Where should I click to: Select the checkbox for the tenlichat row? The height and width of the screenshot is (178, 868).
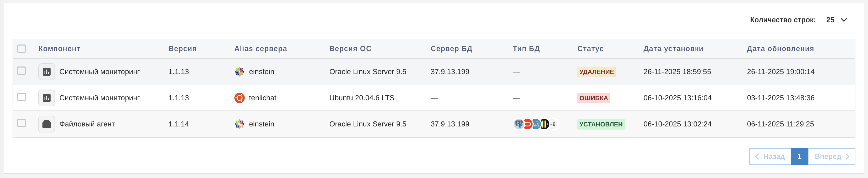pos(21,97)
